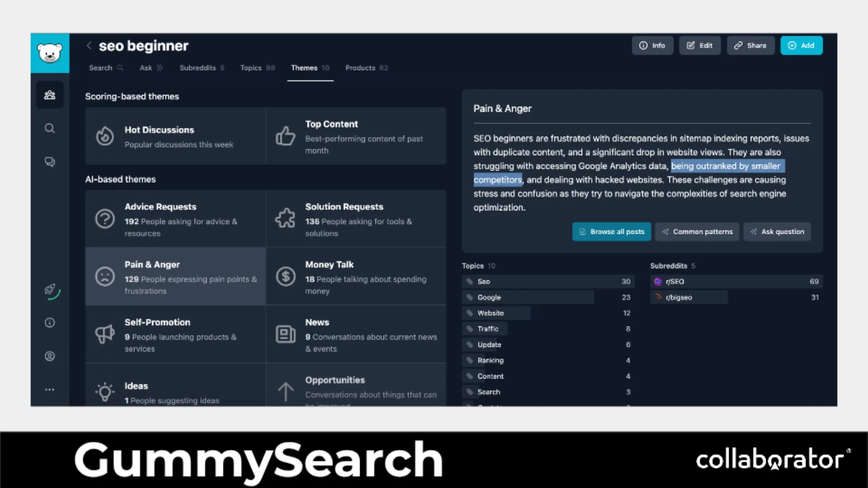Click the puzzle piece icon on Solution Requests

pyautogui.click(x=285, y=219)
